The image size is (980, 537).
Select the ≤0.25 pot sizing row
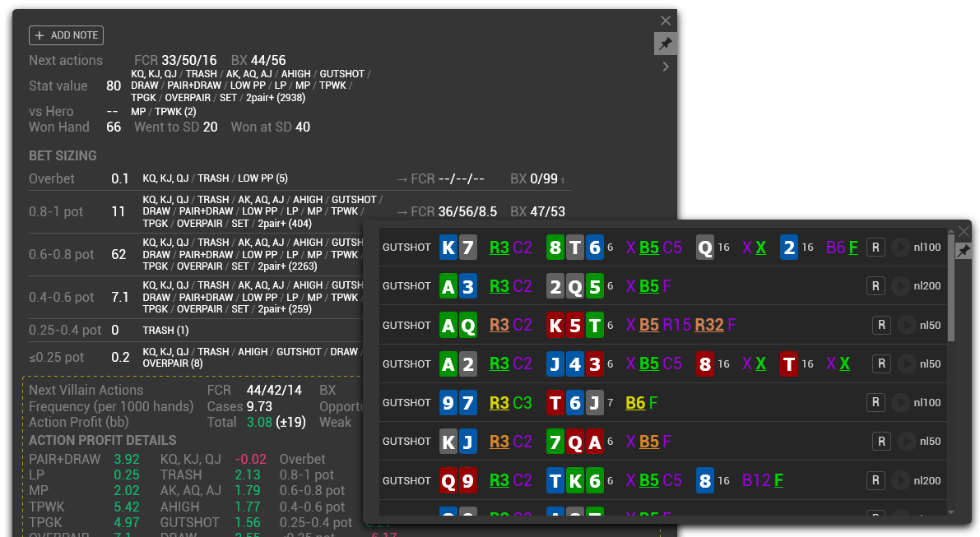click(196, 357)
